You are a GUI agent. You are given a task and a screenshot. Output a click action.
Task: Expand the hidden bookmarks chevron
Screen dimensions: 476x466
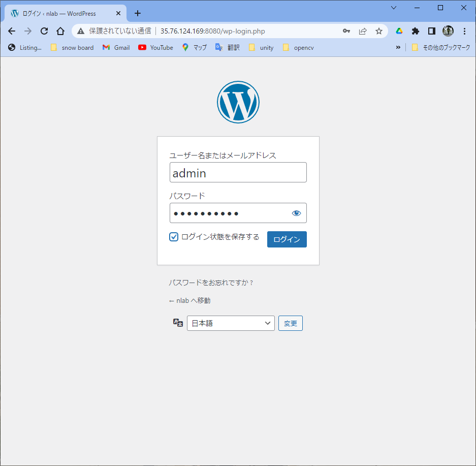[x=398, y=47]
